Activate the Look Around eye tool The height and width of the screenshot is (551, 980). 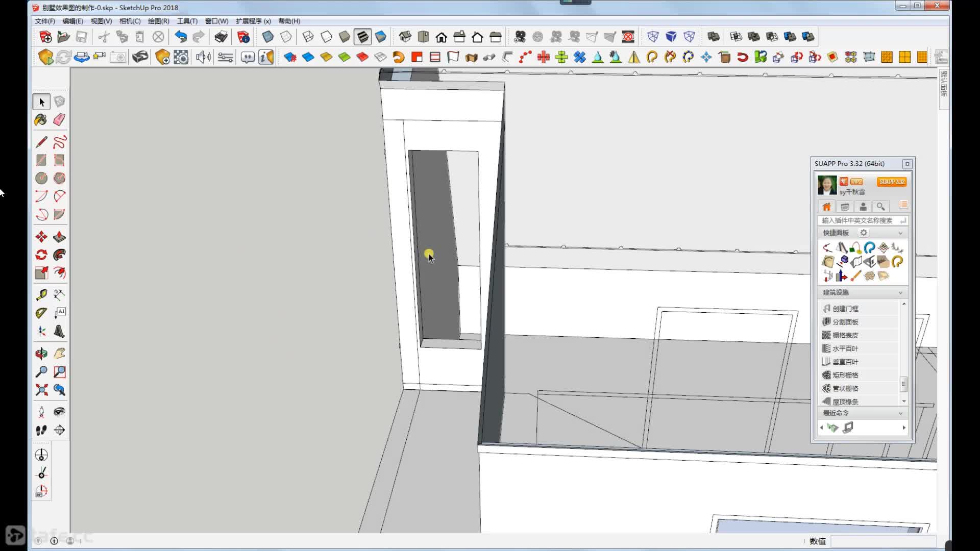tap(59, 412)
